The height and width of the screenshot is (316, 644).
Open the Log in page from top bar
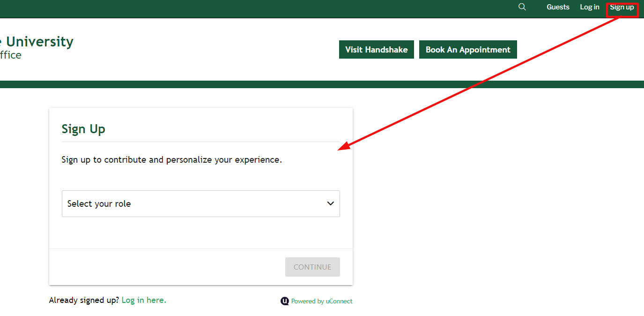coord(589,7)
